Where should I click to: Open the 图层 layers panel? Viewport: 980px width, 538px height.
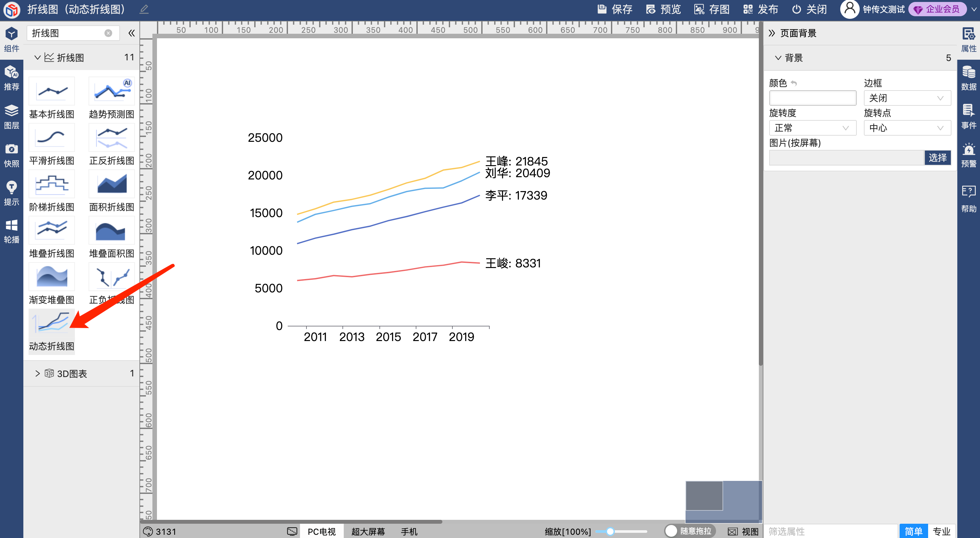pos(11,116)
